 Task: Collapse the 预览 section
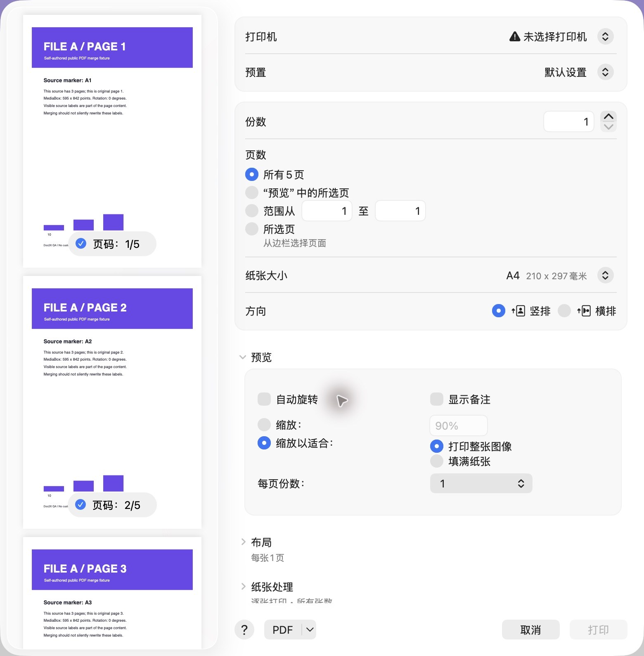coord(243,357)
